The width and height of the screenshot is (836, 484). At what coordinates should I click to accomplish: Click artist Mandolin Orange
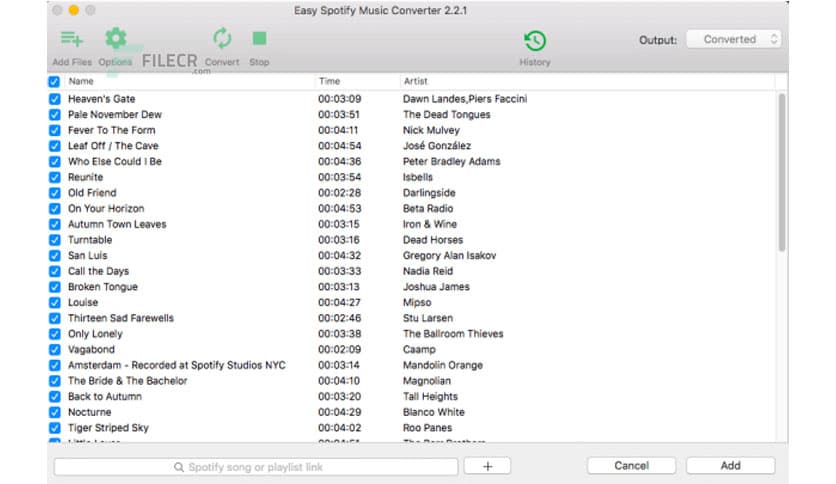(443, 365)
